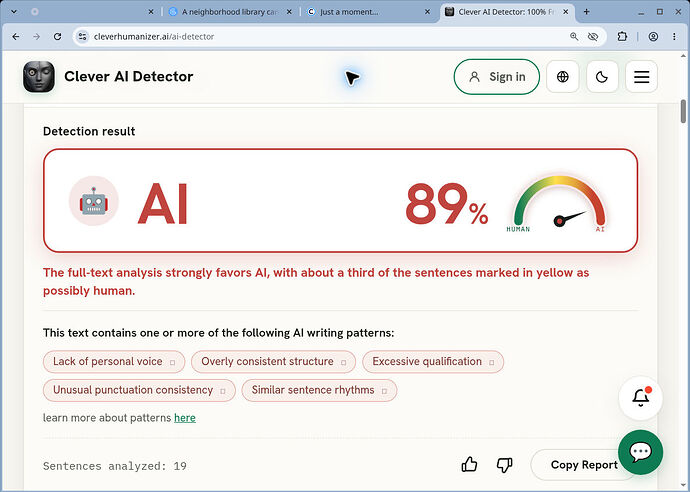Expand the 'Excessive qualification' pattern tag
Screen dimensions: 690x492
(x=433, y=362)
